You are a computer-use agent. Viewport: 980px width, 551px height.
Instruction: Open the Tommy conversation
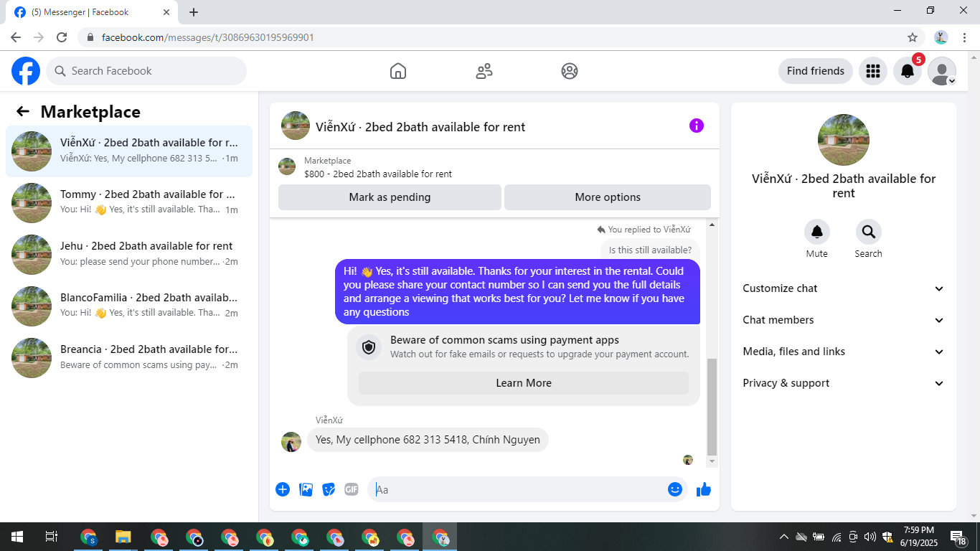(129, 203)
